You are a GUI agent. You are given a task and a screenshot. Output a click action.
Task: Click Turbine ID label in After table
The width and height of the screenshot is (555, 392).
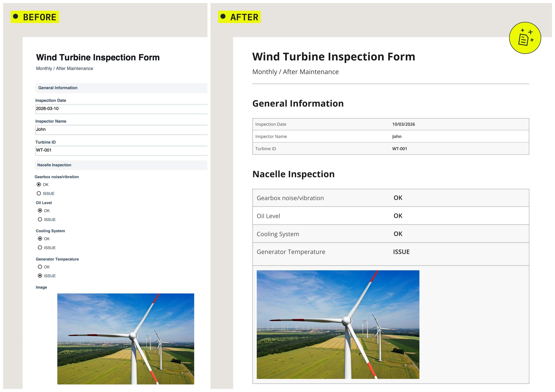tap(265, 149)
